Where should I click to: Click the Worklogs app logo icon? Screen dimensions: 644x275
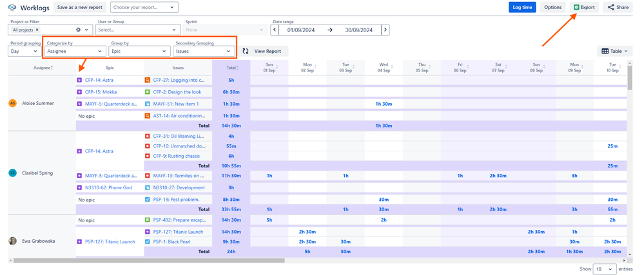point(12,8)
